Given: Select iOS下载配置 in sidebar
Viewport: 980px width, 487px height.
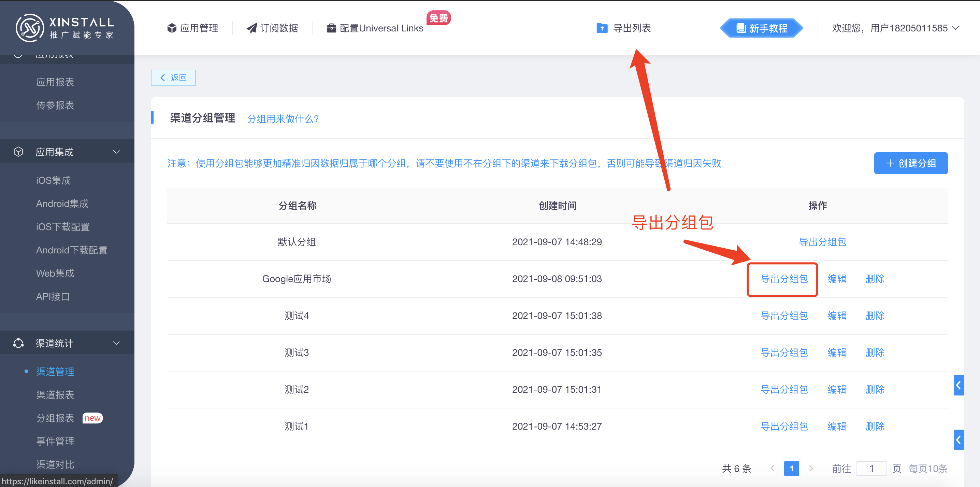Looking at the screenshot, I should point(63,226).
